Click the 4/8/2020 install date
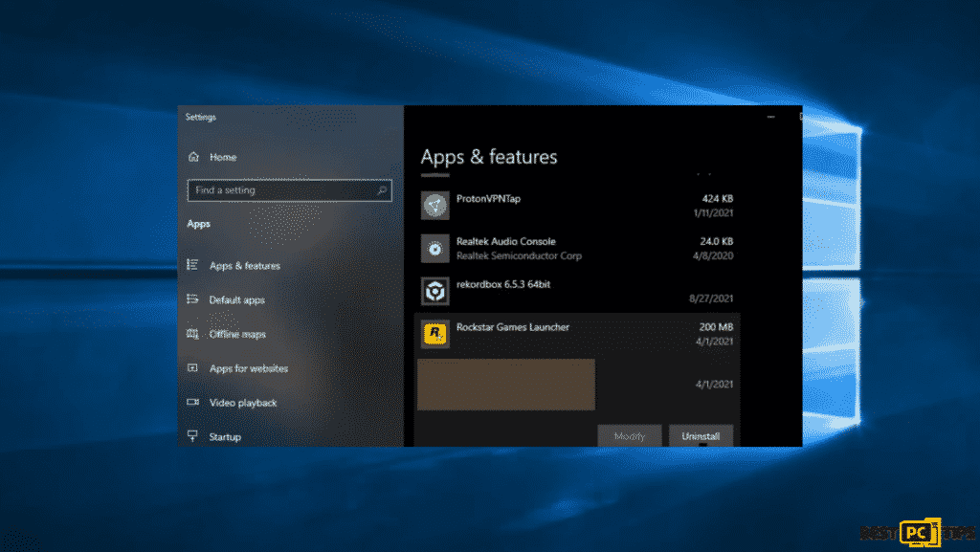The image size is (980, 552). click(x=713, y=256)
